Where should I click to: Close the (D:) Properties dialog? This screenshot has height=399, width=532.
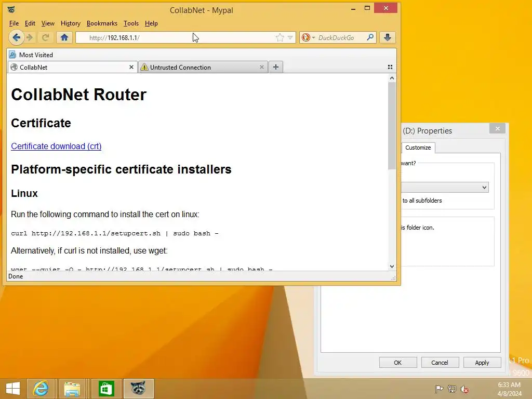(497, 129)
